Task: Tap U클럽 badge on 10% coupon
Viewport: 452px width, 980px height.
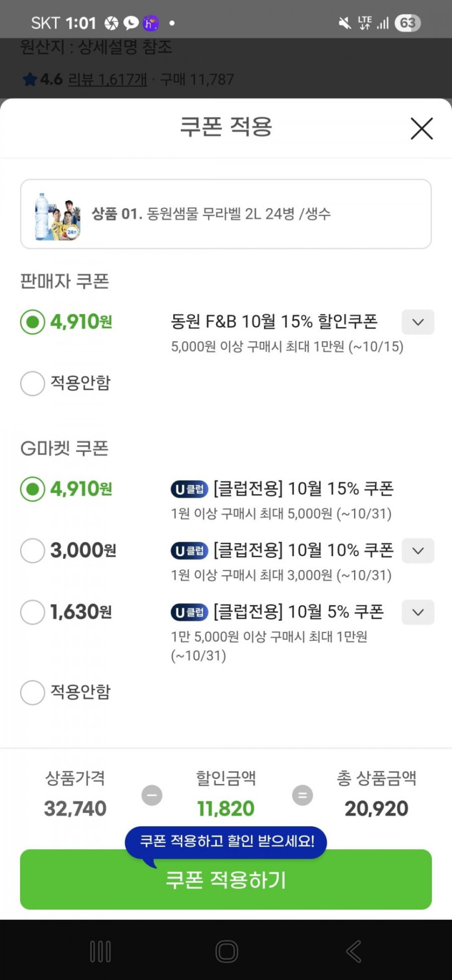Action: [189, 551]
